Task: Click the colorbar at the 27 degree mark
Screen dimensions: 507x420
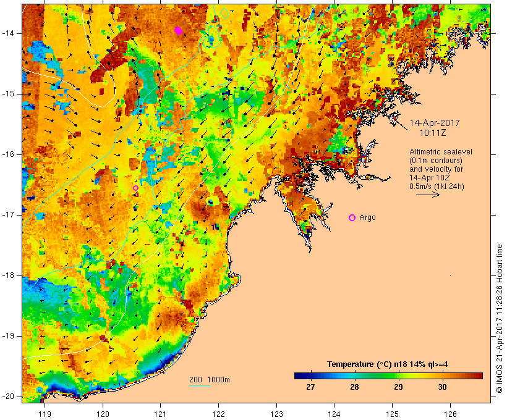Action: click(x=311, y=376)
